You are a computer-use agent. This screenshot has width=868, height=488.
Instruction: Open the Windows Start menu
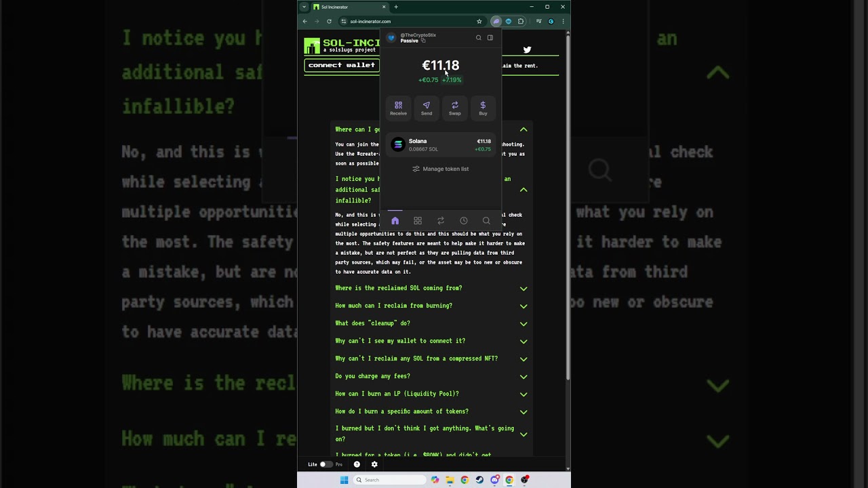tap(344, 480)
